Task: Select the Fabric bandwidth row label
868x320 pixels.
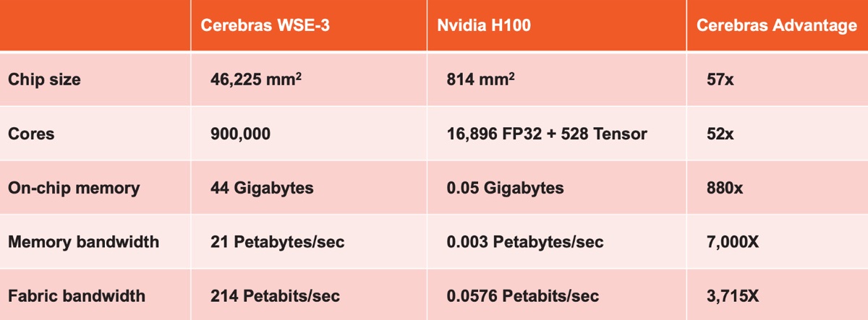Action: 76,296
